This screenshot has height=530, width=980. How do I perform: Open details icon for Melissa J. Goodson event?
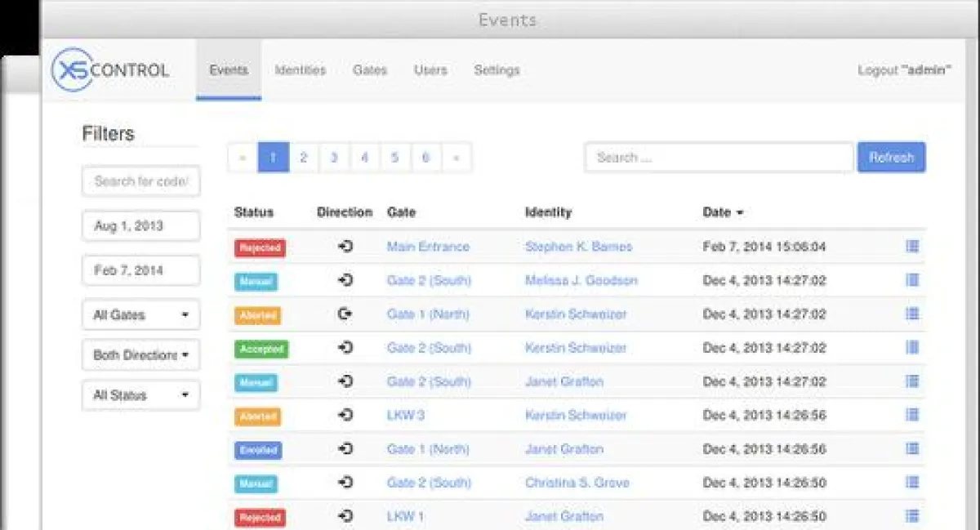coord(912,280)
